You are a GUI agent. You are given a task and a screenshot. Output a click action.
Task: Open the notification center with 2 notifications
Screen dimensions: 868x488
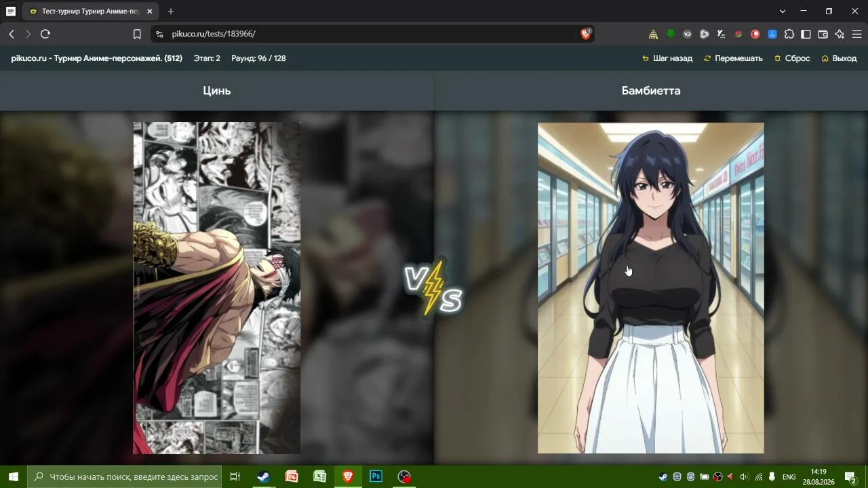pyautogui.click(x=850, y=476)
